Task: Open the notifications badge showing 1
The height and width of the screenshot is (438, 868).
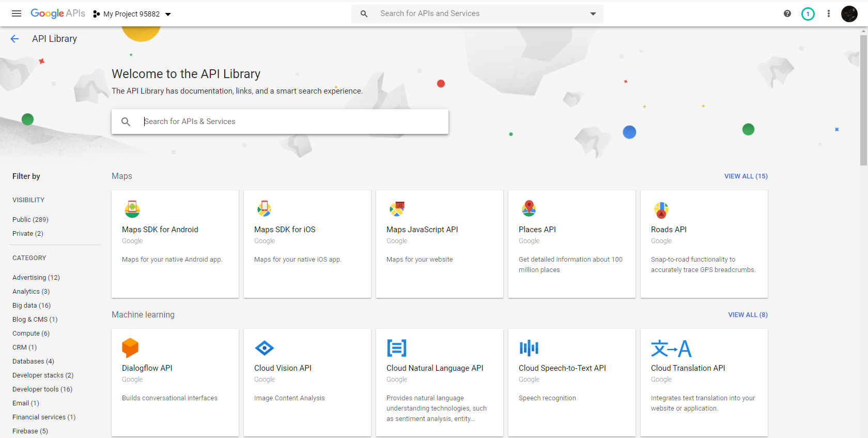Action: [x=808, y=14]
